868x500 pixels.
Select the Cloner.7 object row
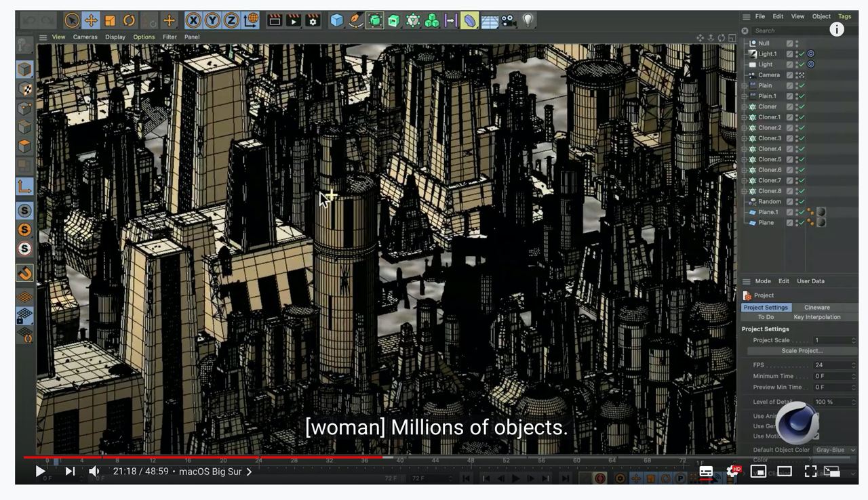coord(770,181)
